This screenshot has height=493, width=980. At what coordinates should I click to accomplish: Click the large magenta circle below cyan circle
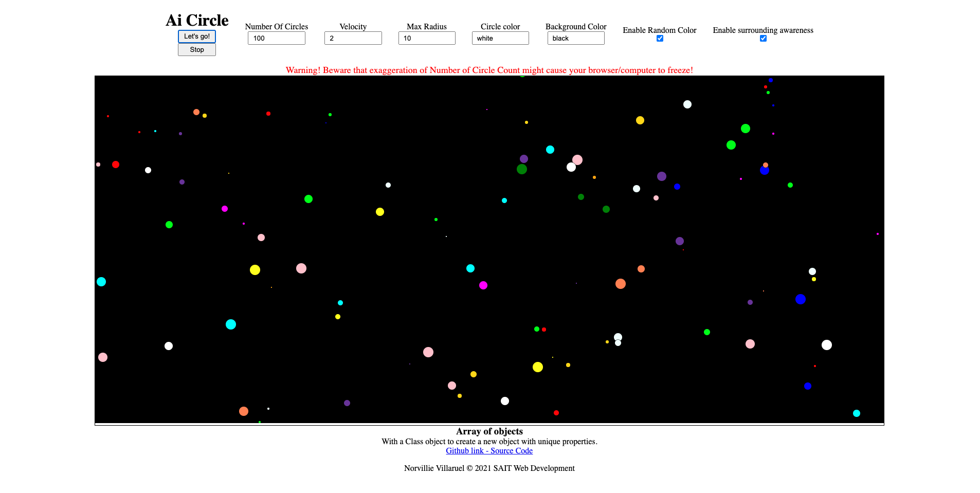483,285
